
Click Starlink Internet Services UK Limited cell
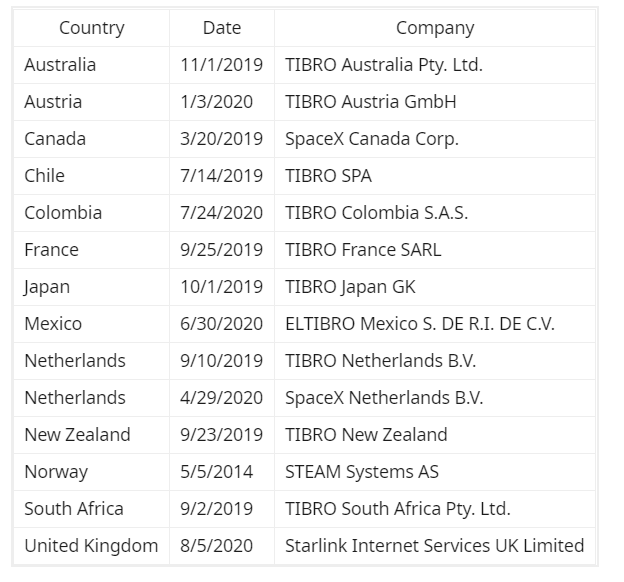tap(434, 546)
